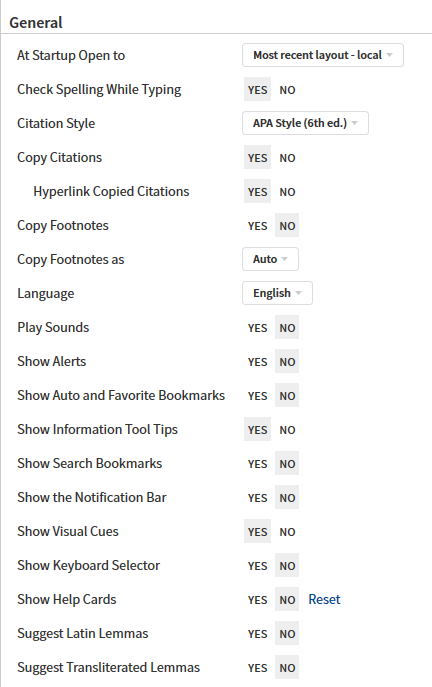432x687 pixels.
Task: Set Show Visual Cues to NO
Action: (x=287, y=531)
